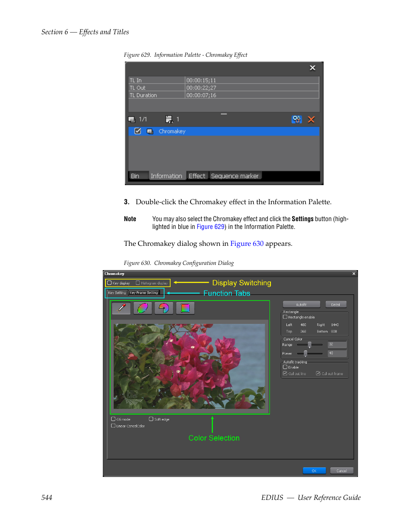Click the orange X delete effect icon
414x532 pixels.
[311, 119]
